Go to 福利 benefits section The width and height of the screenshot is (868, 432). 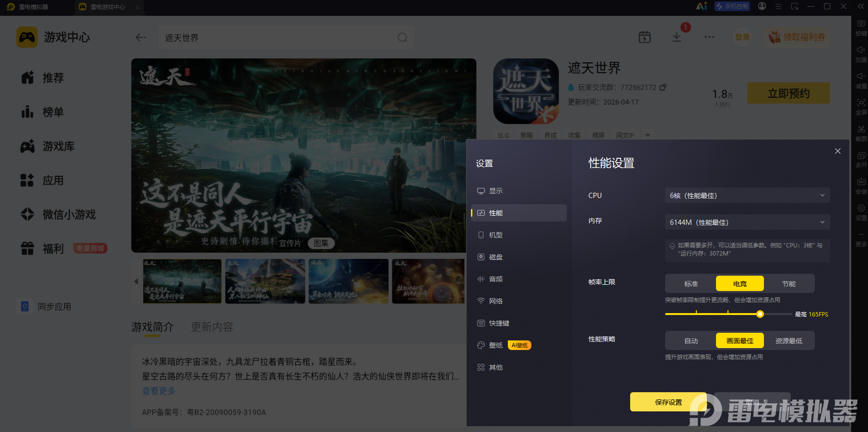click(42, 248)
